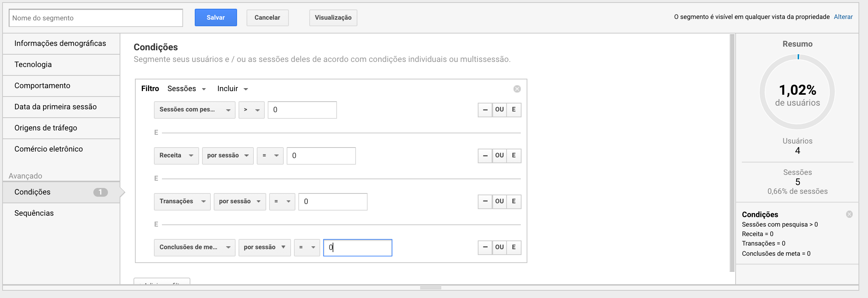
Task: Expand the Receita metric dropdown
Action: click(176, 156)
